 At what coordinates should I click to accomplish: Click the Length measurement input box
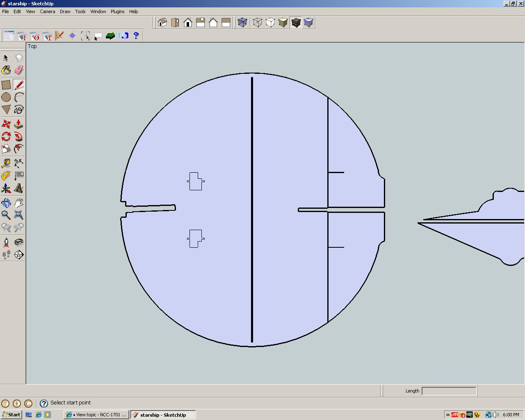449,391
